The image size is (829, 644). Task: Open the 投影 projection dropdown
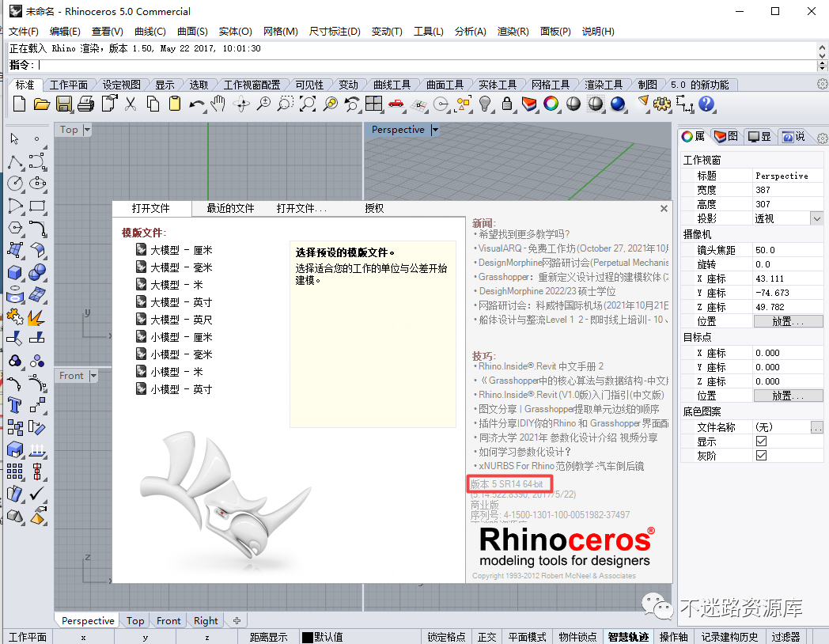[817, 218]
